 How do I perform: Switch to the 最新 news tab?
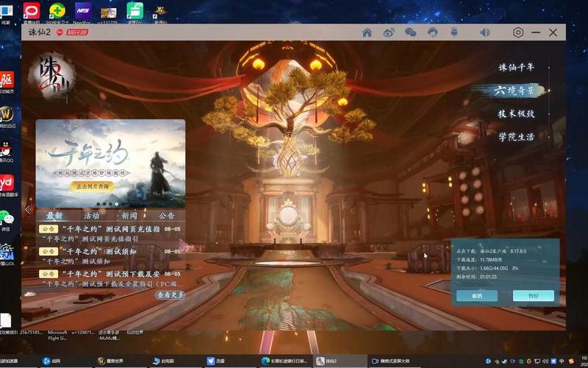click(x=54, y=216)
